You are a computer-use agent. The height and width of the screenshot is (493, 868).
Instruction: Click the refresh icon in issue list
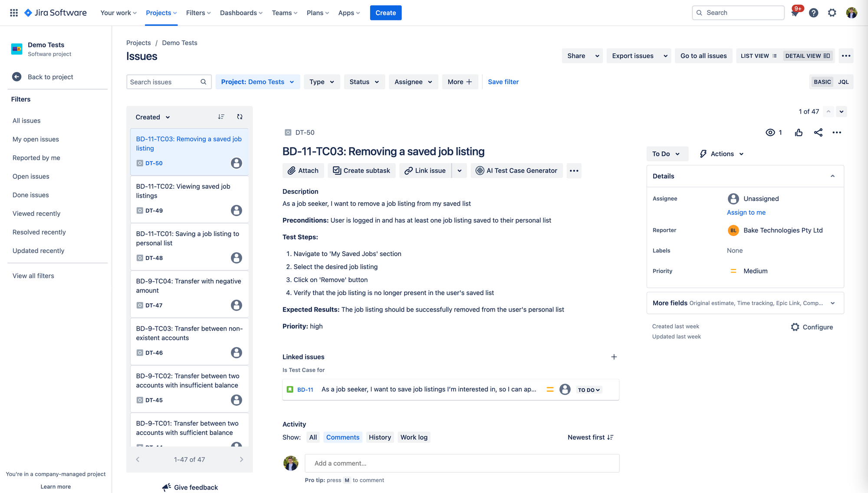click(x=240, y=117)
